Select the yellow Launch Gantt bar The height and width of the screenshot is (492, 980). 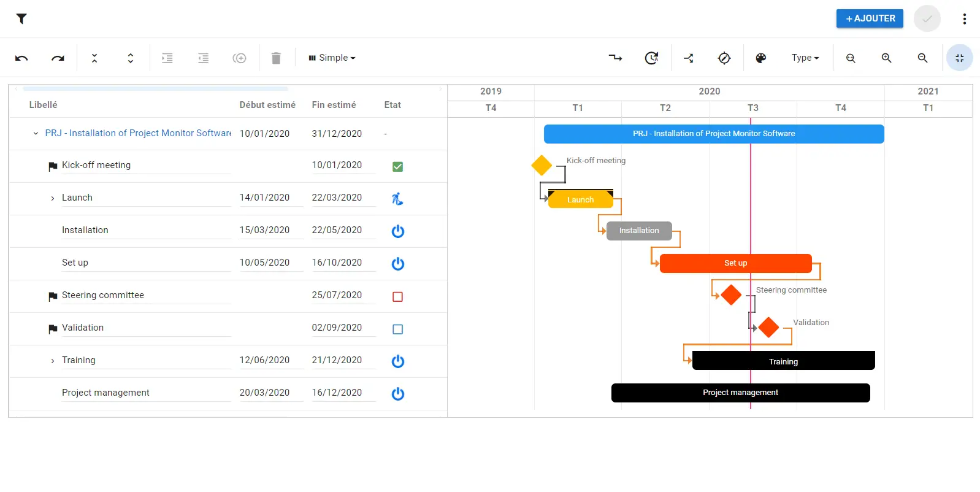tap(580, 199)
